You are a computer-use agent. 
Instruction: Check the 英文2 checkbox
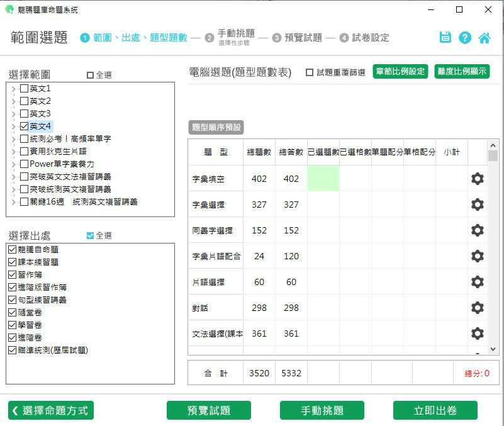(24, 101)
